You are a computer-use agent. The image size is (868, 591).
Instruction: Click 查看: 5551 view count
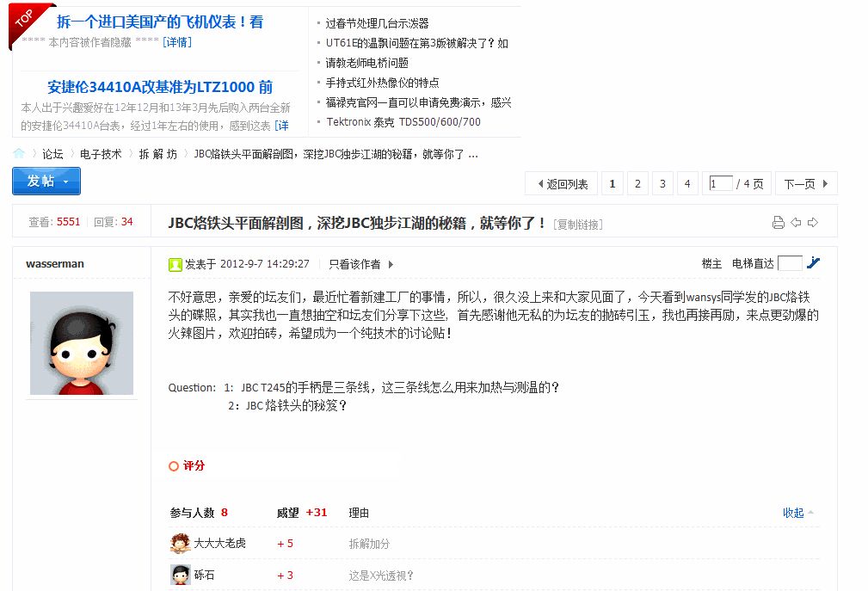coord(54,222)
